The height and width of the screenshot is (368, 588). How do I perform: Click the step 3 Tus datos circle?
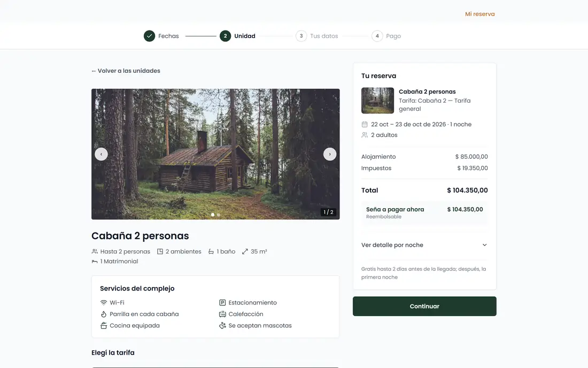(x=301, y=36)
